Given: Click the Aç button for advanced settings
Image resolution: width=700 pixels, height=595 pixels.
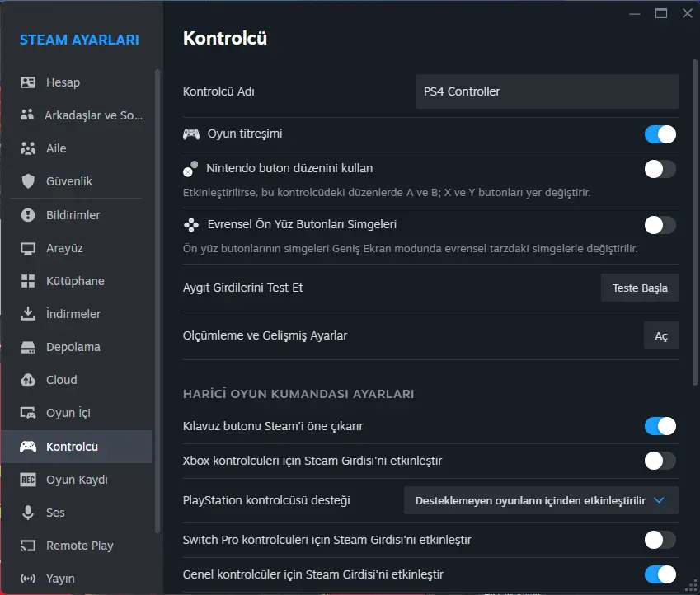Looking at the screenshot, I should pos(661,335).
